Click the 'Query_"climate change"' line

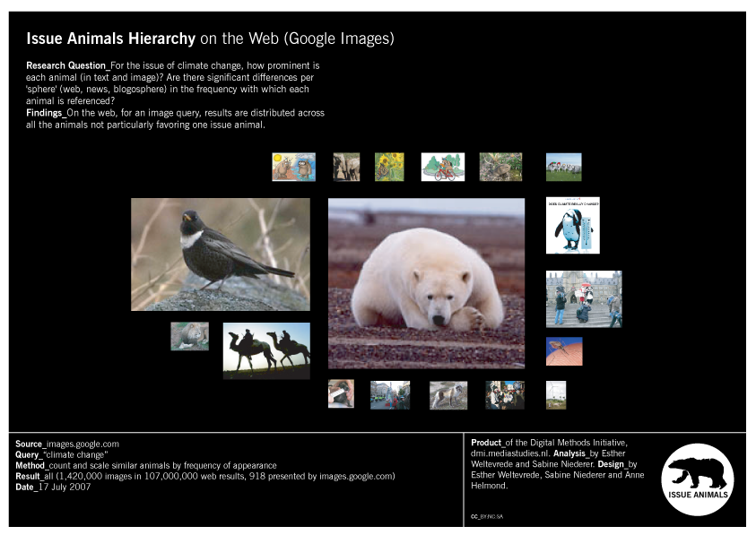point(62,454)
